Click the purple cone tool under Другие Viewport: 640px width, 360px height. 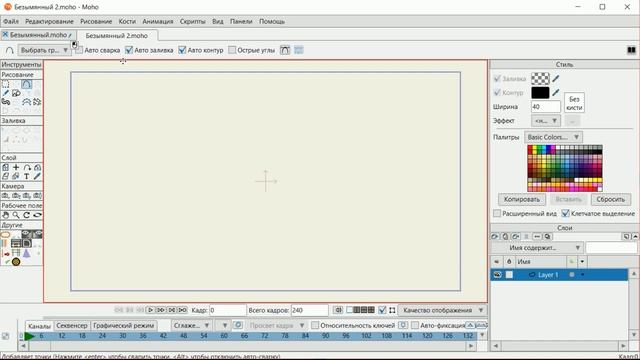(27, 253)
